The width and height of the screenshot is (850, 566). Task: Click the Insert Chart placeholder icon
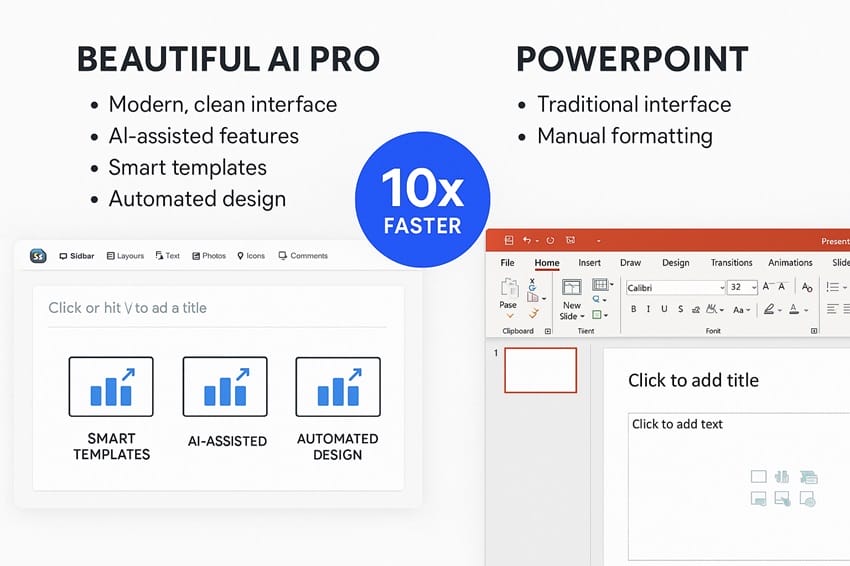click(782, 477)
